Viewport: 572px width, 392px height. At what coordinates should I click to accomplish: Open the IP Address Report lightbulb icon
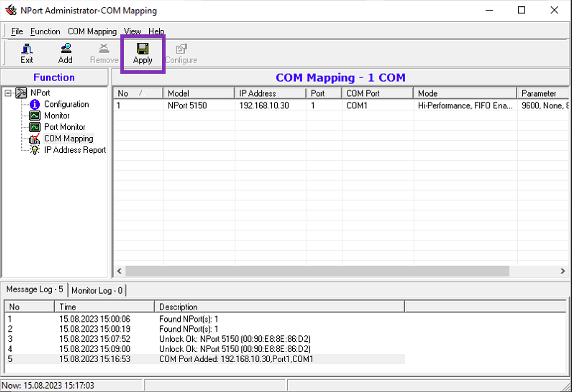(x=35, y=150)
